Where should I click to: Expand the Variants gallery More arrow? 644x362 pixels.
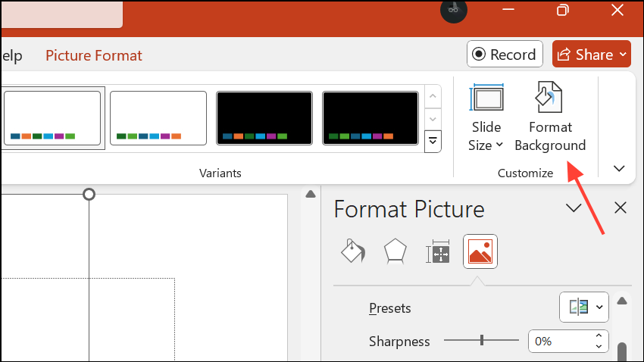pos(433,141)
